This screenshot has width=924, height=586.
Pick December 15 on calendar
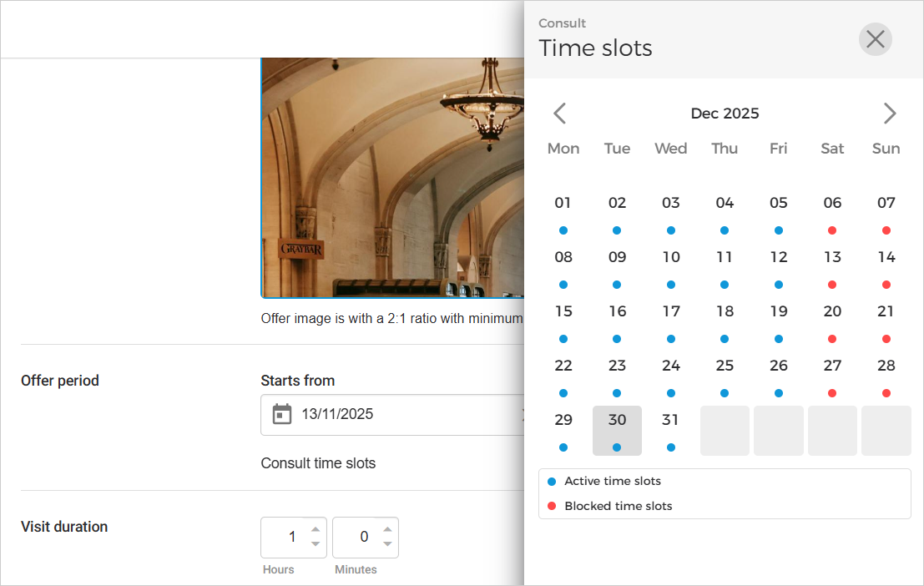(563, 321)
